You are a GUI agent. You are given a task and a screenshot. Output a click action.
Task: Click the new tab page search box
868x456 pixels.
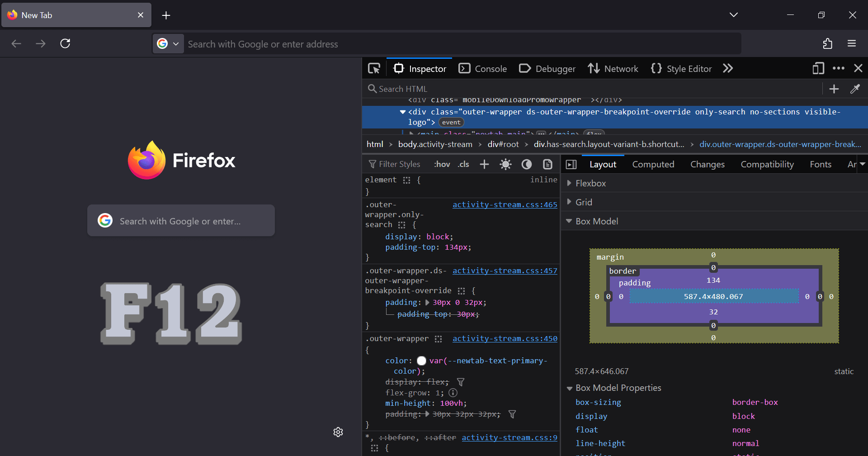(x=181, y=220)
